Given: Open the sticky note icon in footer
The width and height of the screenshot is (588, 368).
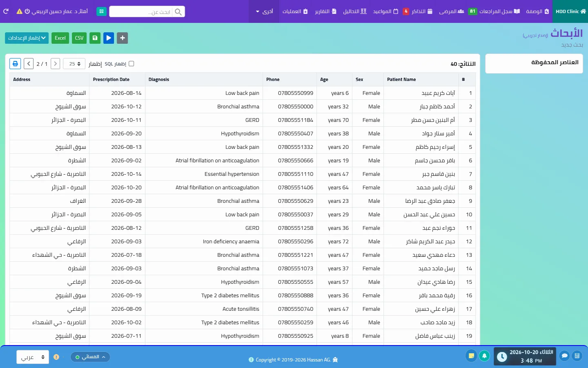Looking at the screenshot, I should (471, 356).
